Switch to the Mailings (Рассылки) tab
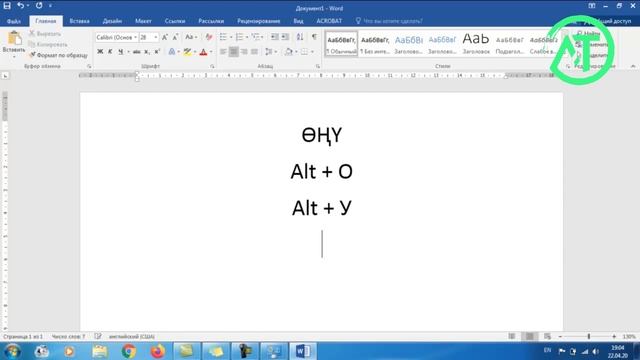Viewport: 640px width, 360px height. pos(211,21)
